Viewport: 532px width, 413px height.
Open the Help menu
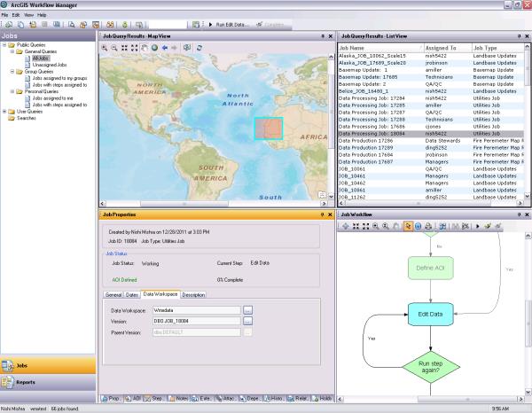coord(42,15)
